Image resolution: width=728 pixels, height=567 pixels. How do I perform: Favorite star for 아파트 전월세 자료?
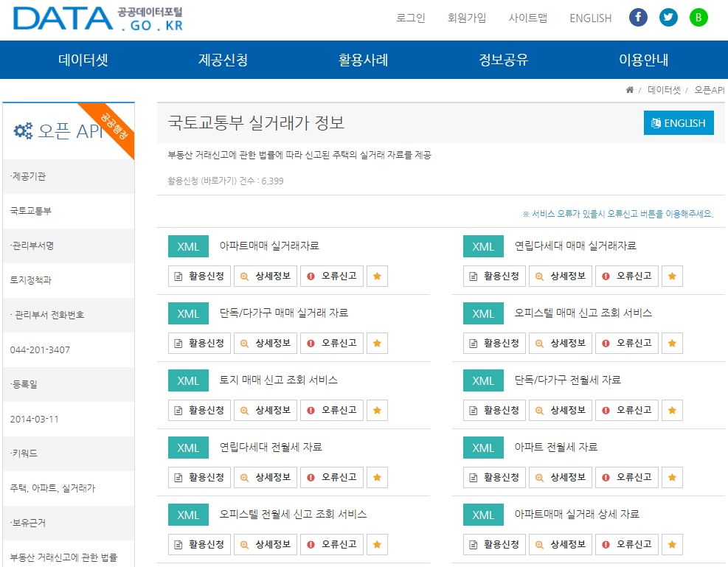coord(672,478)
